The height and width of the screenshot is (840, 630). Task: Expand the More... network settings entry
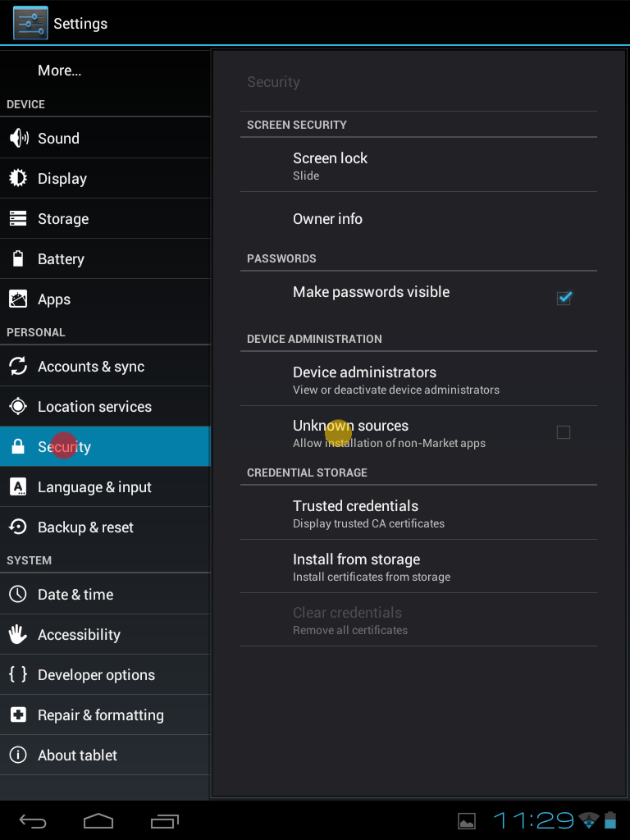[105, 71]
